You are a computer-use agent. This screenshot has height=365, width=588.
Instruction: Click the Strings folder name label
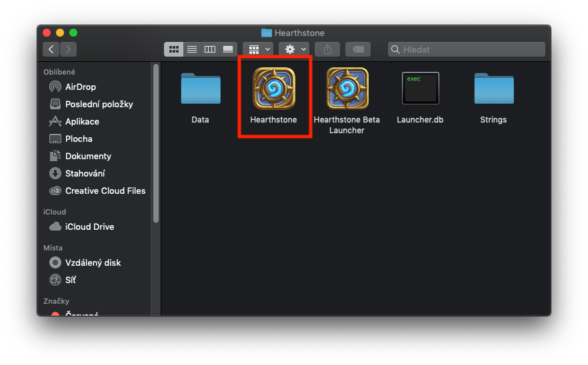click(x=493, y=120)
